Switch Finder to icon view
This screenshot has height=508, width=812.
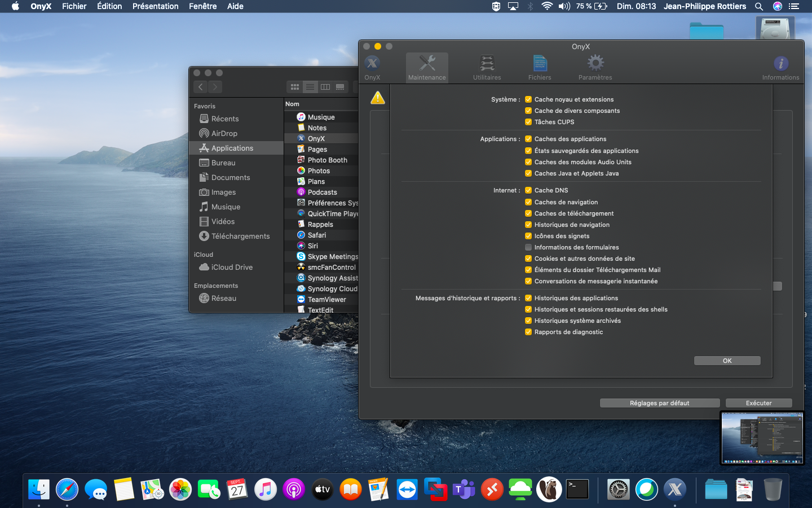294,87
